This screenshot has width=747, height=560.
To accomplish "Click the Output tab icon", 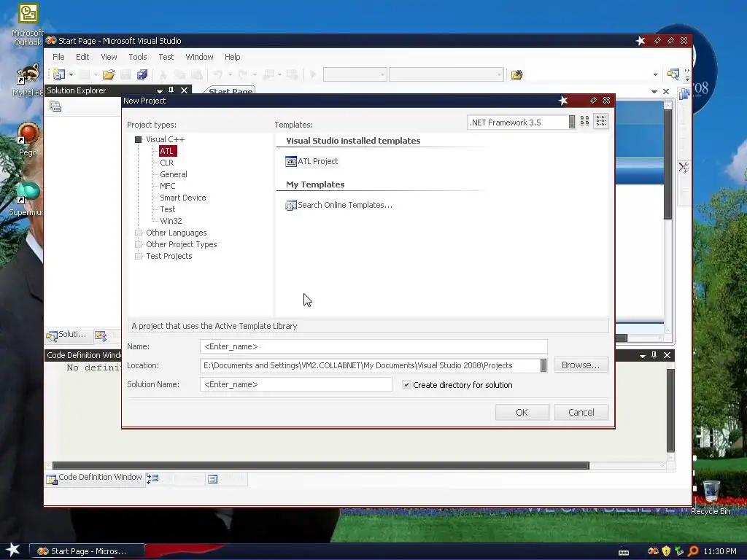I will (212, 478).
